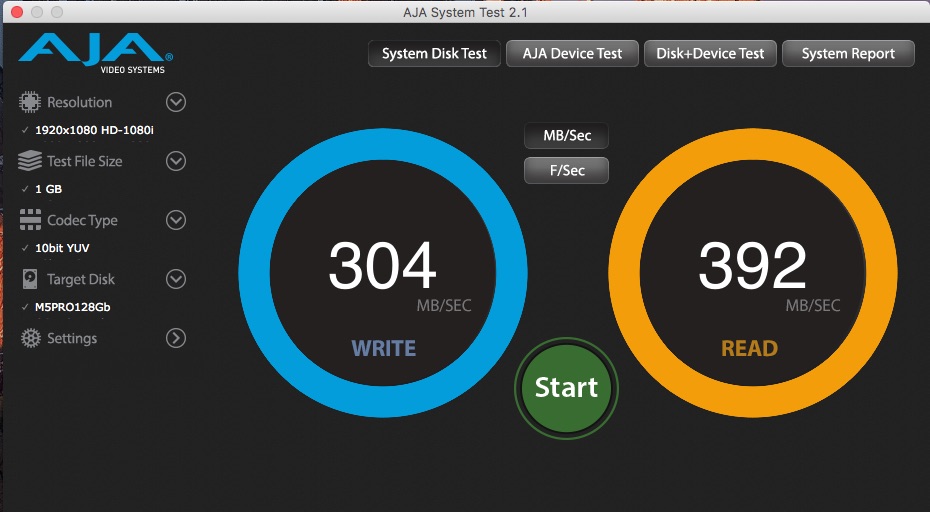Click the Resolution chip icon

coord(30,102)
